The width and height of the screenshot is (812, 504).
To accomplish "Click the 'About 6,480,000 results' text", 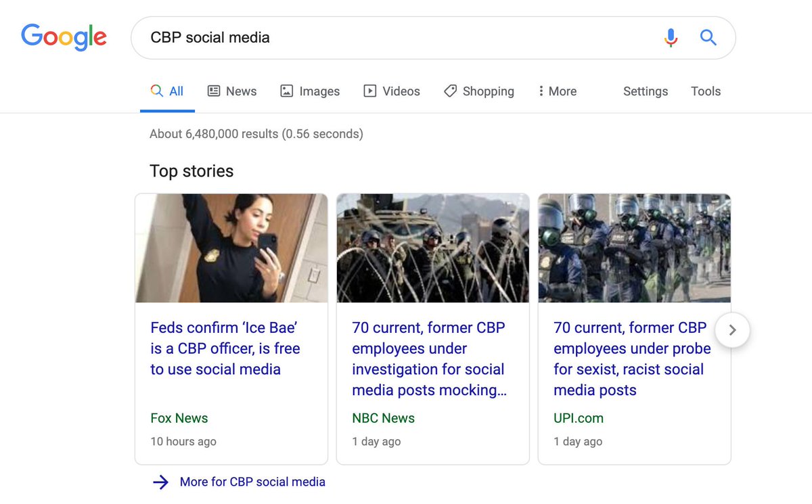I will pyautogui.click(x=256, y=134).
